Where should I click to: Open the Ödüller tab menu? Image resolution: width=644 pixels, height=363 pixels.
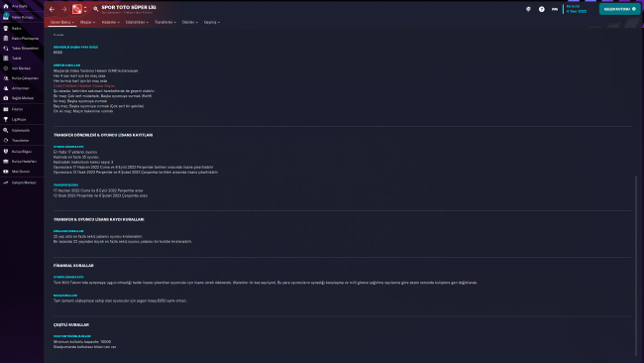tap(190, 22)
